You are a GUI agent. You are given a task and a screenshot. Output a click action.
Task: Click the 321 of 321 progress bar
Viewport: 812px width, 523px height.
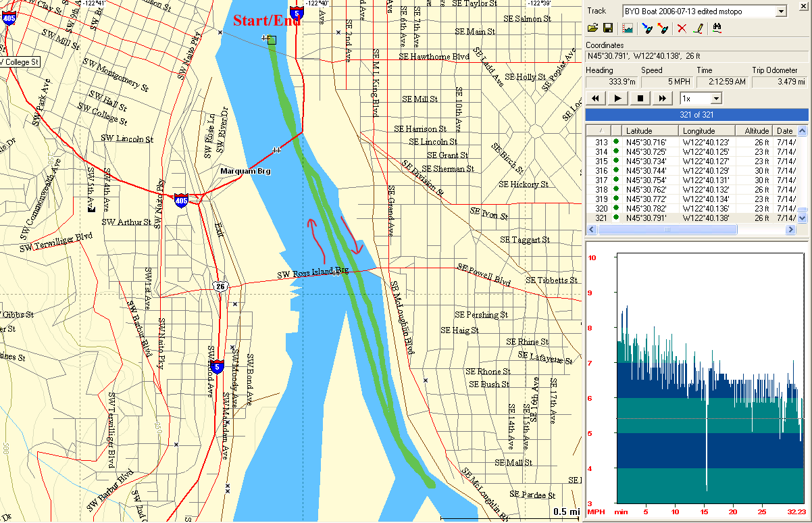[x=696, y=115]
